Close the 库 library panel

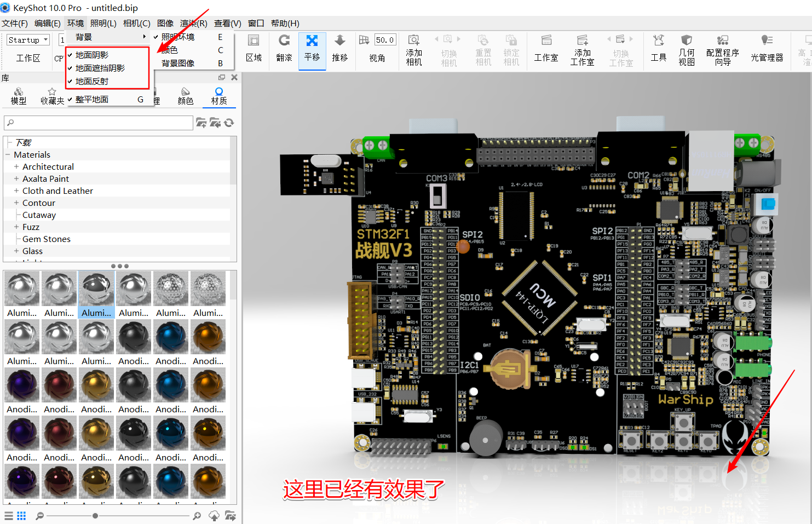tap(234, 78)
